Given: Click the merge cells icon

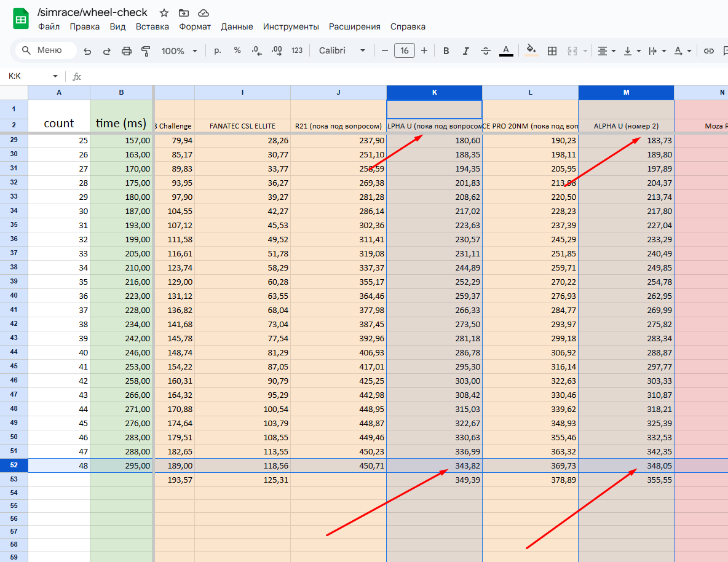Looking at the screenshot, I should coord(572,50).
